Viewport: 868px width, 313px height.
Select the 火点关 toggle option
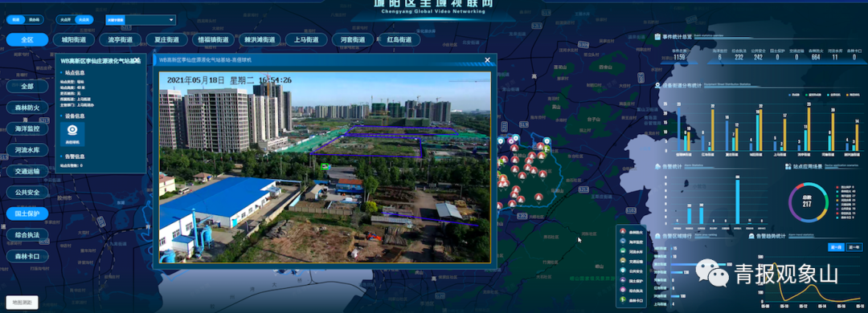click(x=84, y=20)
